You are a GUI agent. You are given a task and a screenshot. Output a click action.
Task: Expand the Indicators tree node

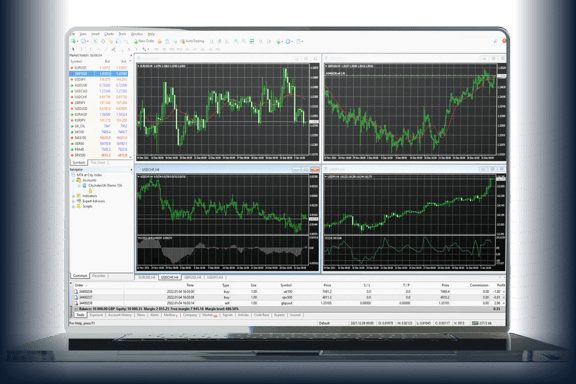pos(73,196)
